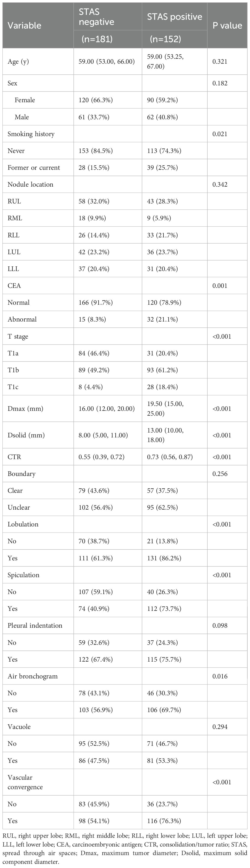Image resolution: width=250 pixels, height=868 pixels.
Task: Click the Air bronchogram row label
Action: [33, 676]
